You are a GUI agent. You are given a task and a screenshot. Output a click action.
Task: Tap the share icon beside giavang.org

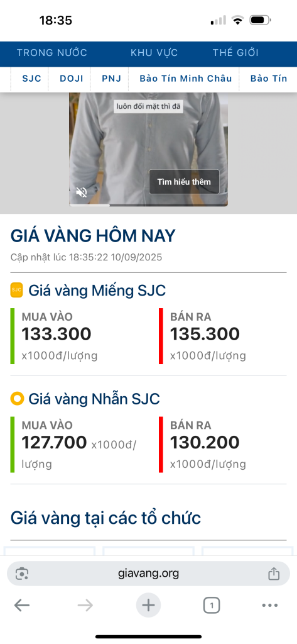pyautogui.click(x=274, y=574)
